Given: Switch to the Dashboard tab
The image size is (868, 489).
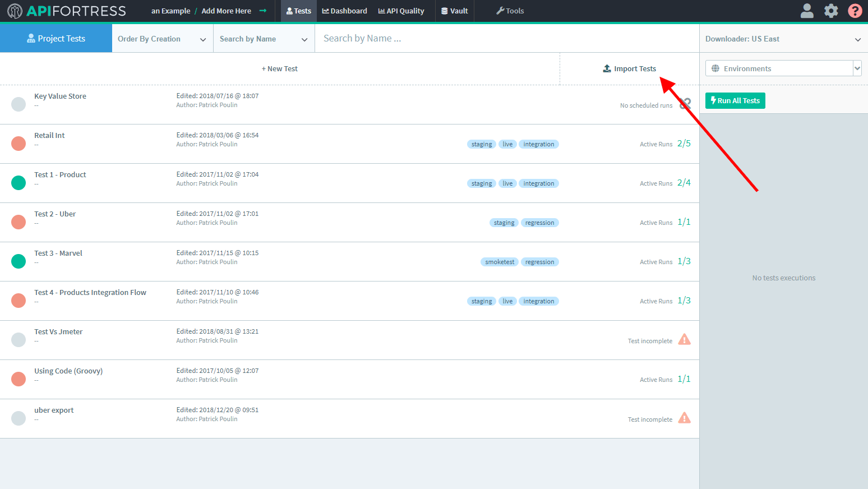Looking at the screenshot, I should click(x=344, y=11).
